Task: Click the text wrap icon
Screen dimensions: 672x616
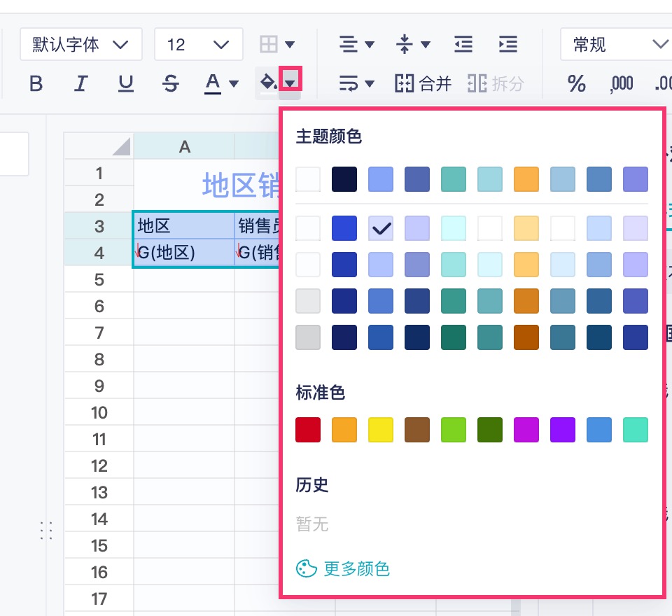Action: (349, 83)
